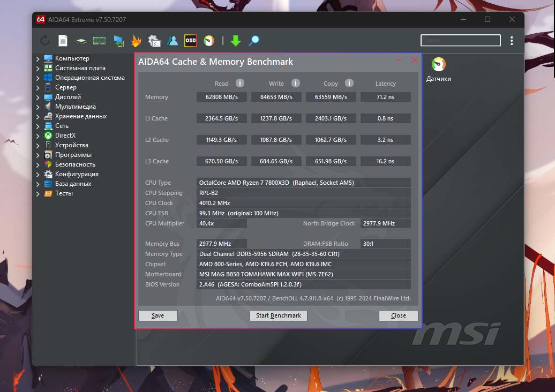Select Конфигурация in the tree
The image size is (555, 392).
[x=77, y=174]
